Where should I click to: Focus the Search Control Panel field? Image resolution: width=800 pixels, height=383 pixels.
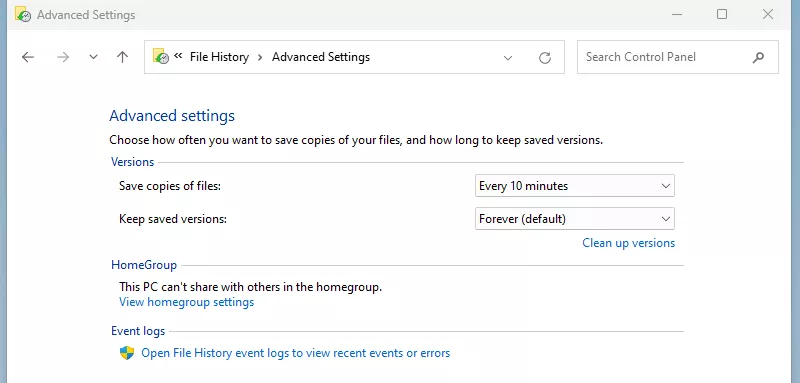(678, 57)
